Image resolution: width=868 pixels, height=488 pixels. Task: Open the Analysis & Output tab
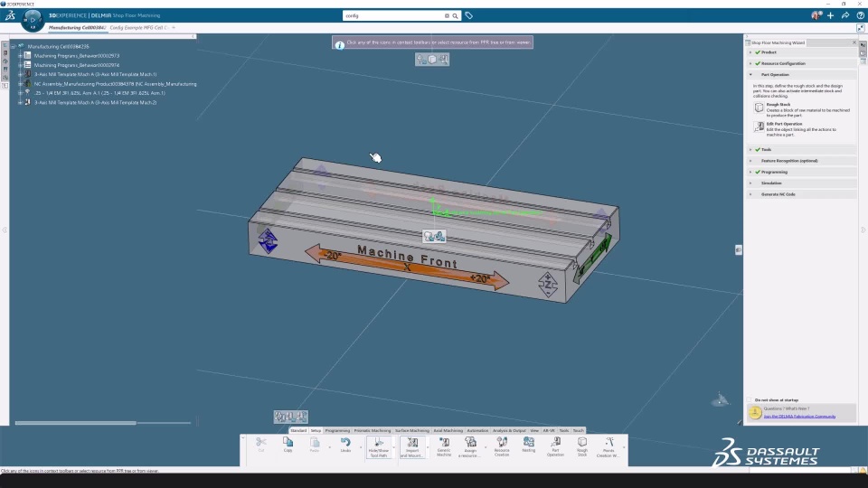[x=509, y=430]
